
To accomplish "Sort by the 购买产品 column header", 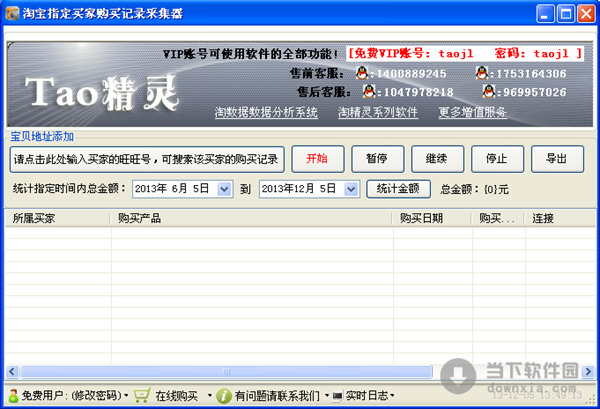I will click(x=251, y=218).
